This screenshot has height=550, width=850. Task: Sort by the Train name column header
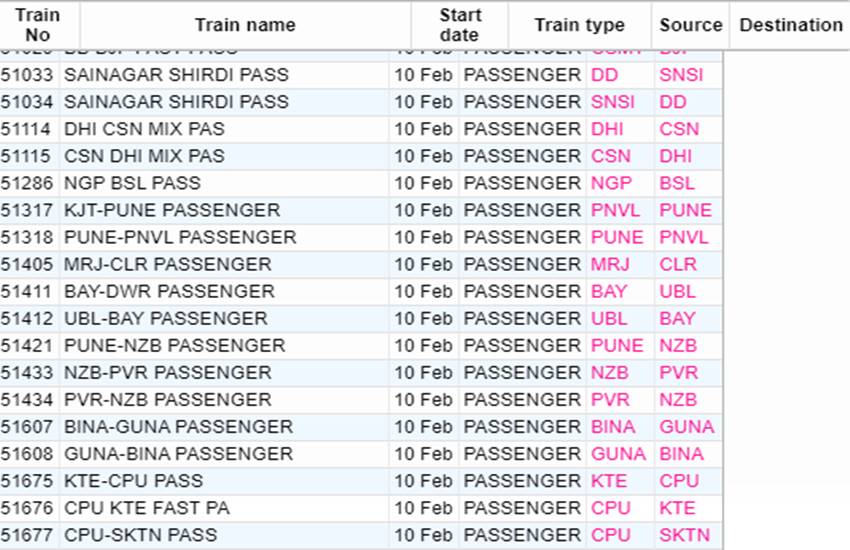245,25
